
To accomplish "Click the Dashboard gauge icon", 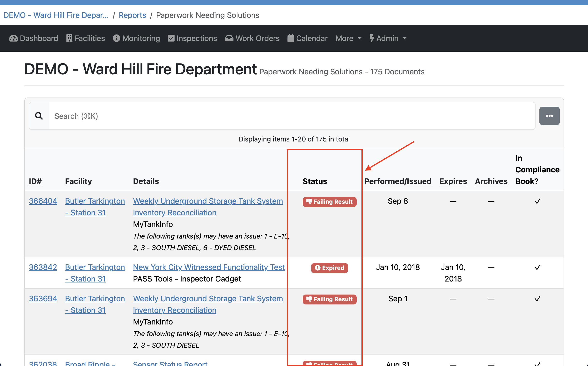I will pos(13,38).
